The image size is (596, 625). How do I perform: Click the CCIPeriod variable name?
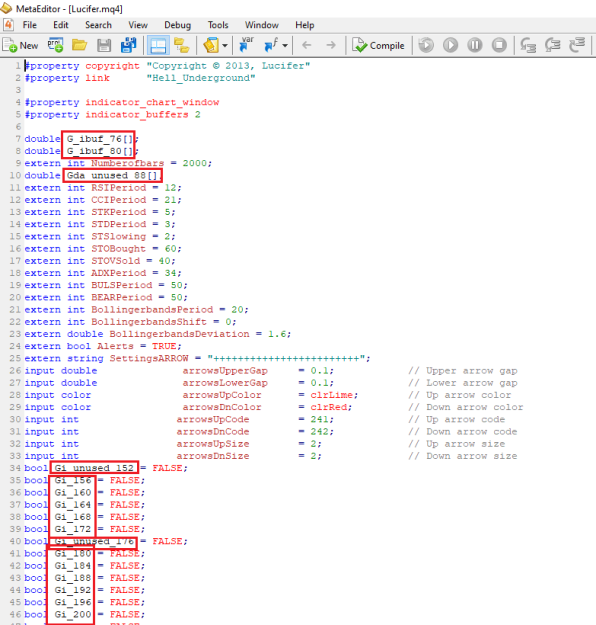point(118,200)
